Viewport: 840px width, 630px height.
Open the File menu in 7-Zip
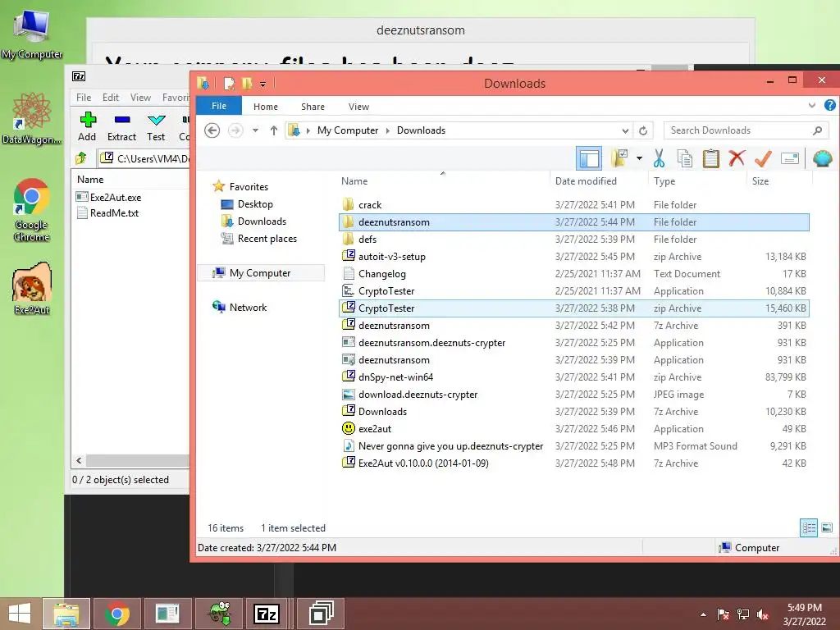[84, 98]
